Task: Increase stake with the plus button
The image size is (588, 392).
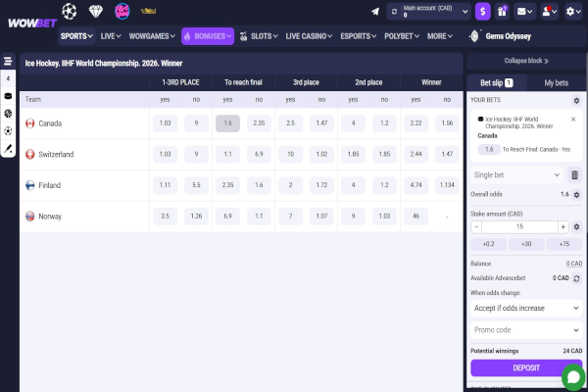Action: point(563,227)
